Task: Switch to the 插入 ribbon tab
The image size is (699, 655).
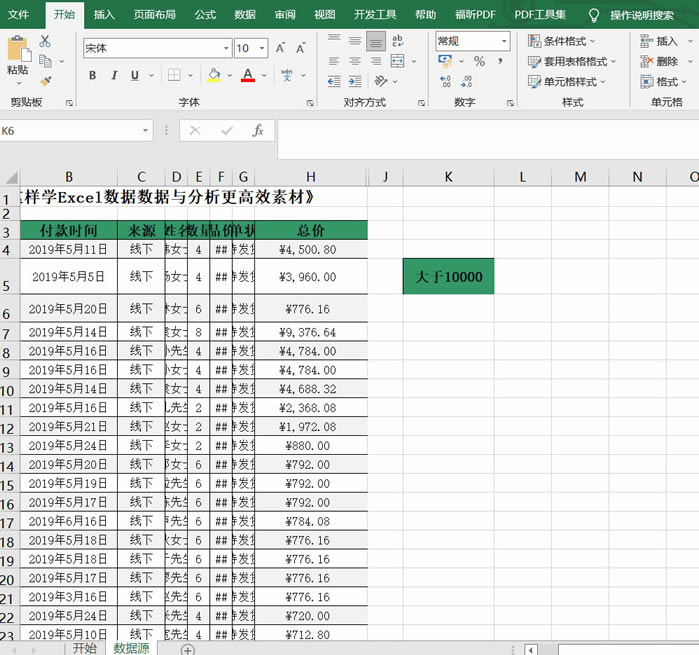Action: coord(104,15)
